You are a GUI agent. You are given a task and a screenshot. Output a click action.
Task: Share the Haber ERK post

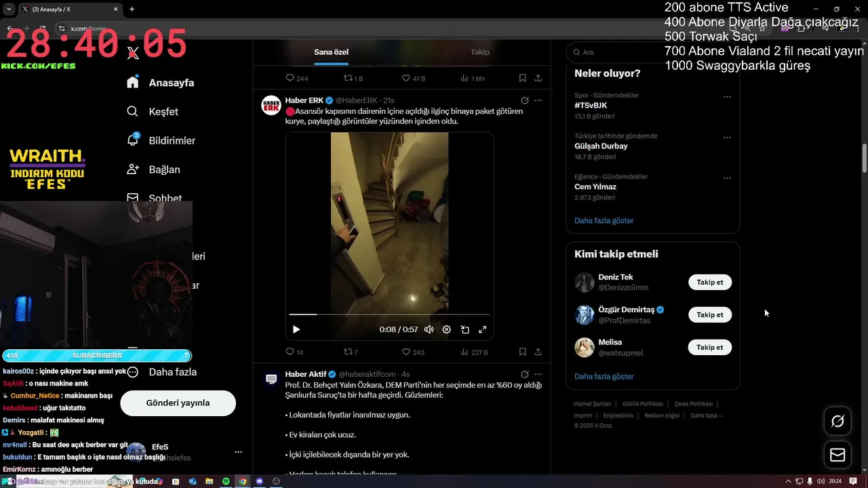[538, 352]
